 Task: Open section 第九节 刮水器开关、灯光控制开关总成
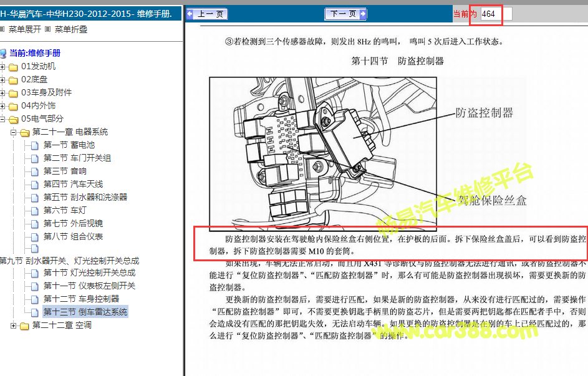point(69,261)
